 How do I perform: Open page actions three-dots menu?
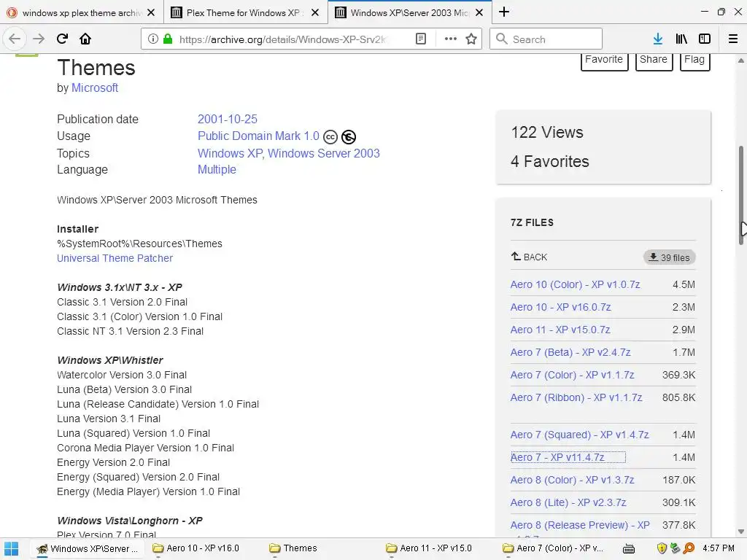(450, 39)
